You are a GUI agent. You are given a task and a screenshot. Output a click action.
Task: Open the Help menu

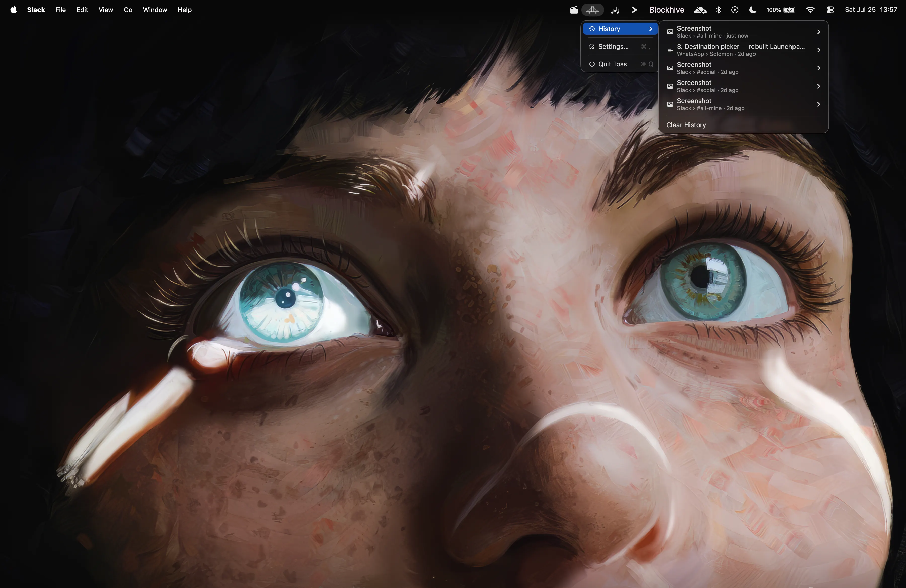tap(185, 10)
